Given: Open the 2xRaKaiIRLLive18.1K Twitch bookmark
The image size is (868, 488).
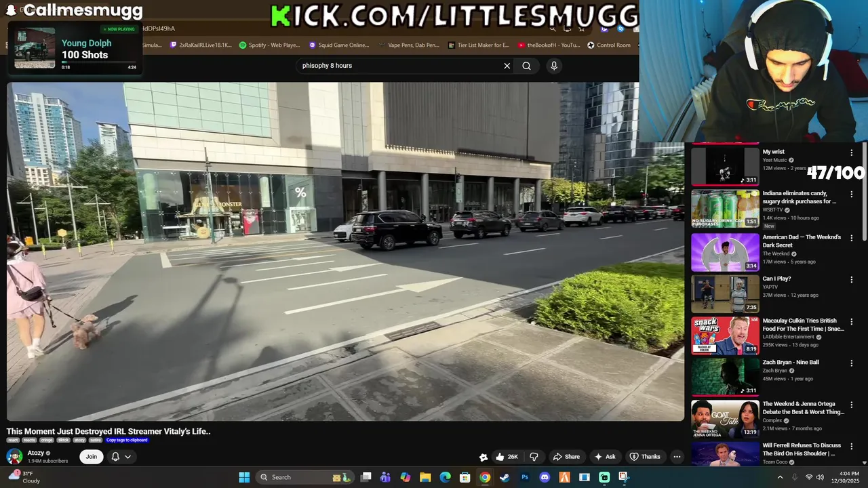Looking at the screenshot, I should (x=200, y=45).
